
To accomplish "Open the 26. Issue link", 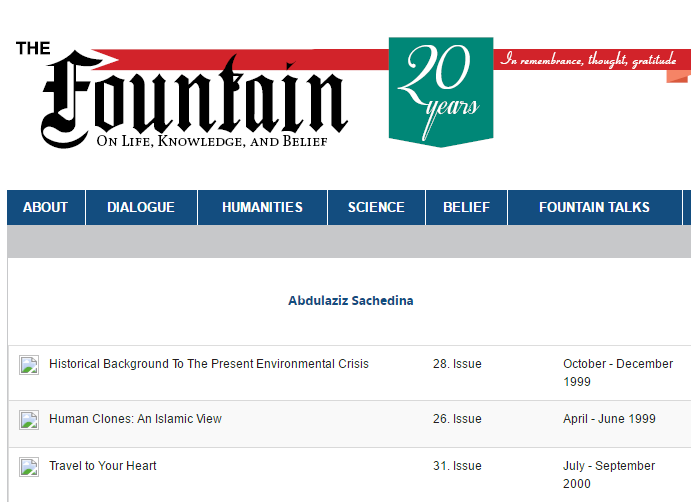I will point(457,419).
